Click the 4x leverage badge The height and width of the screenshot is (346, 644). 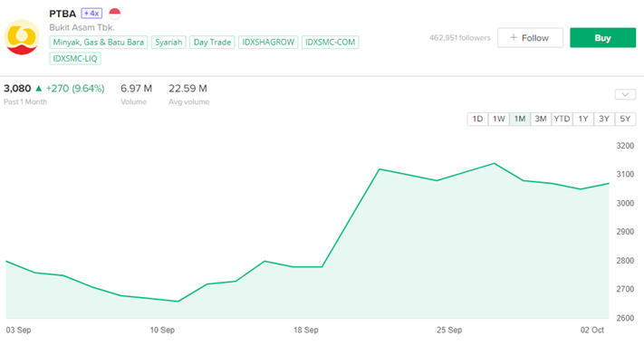pos(91,14)
